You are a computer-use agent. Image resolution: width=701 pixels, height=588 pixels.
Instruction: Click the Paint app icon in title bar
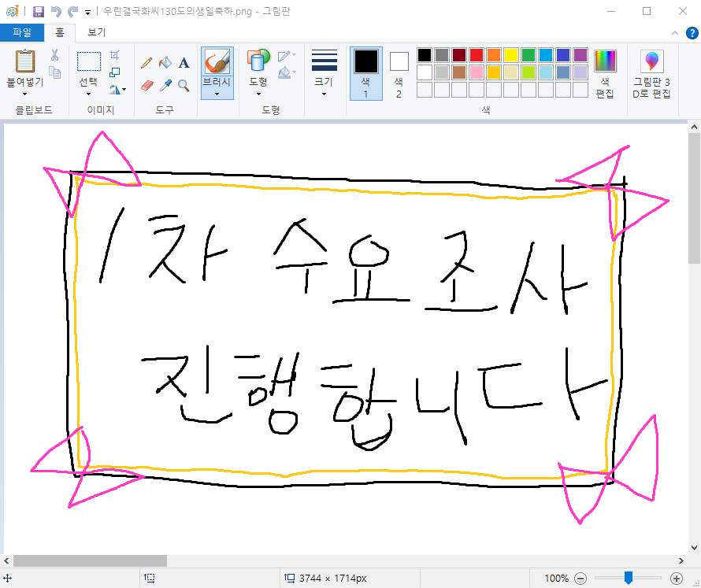tap(13, 11)
